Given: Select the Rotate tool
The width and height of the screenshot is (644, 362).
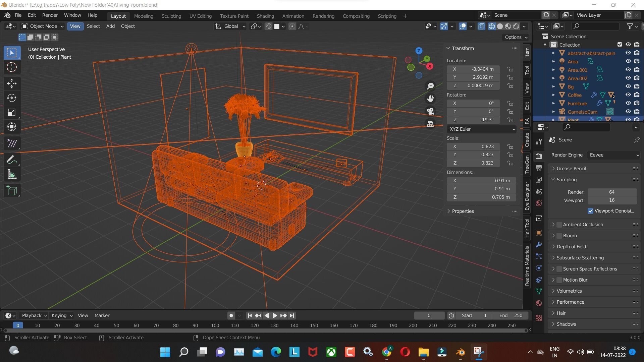Looking at the screenshot, I should (12, 98).
